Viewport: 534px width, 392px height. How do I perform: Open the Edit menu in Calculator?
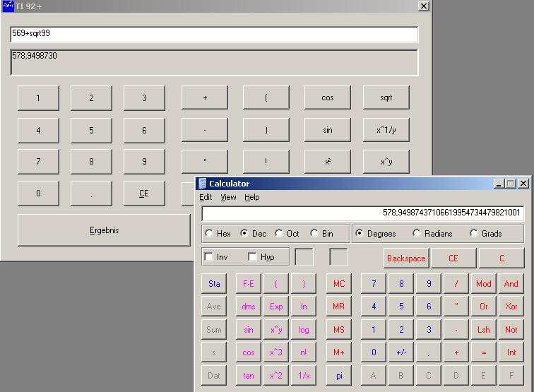pos(206,197)
